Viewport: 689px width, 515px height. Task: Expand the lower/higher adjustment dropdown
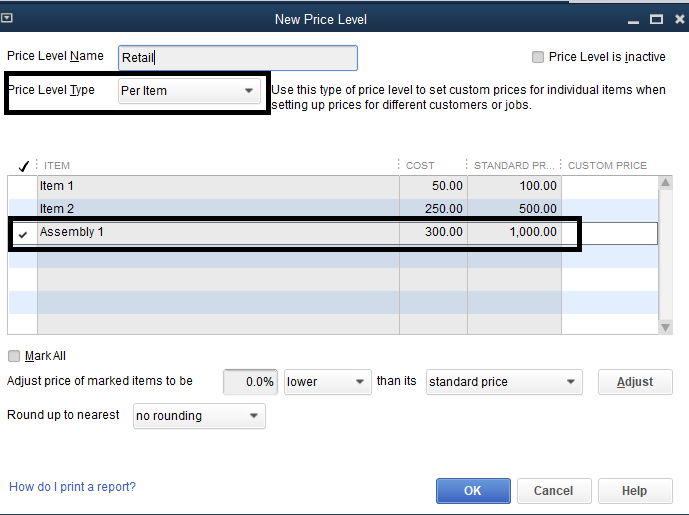pyautogui.click(x=328, y=382)
